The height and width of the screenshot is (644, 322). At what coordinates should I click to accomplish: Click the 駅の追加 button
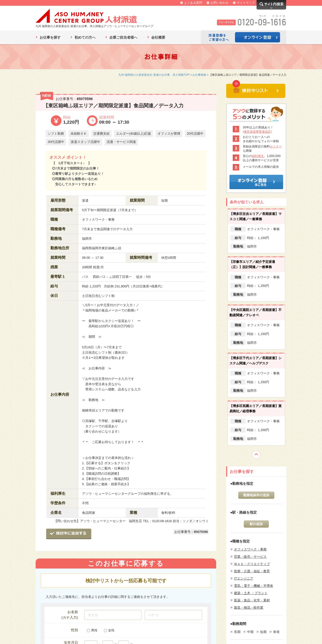[256, 524]
